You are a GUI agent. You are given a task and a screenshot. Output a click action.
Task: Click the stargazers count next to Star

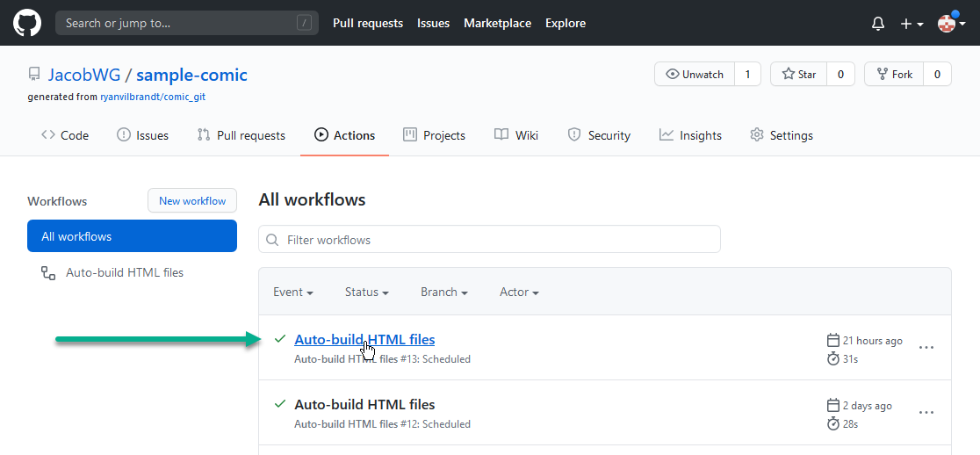pos(840,75)
